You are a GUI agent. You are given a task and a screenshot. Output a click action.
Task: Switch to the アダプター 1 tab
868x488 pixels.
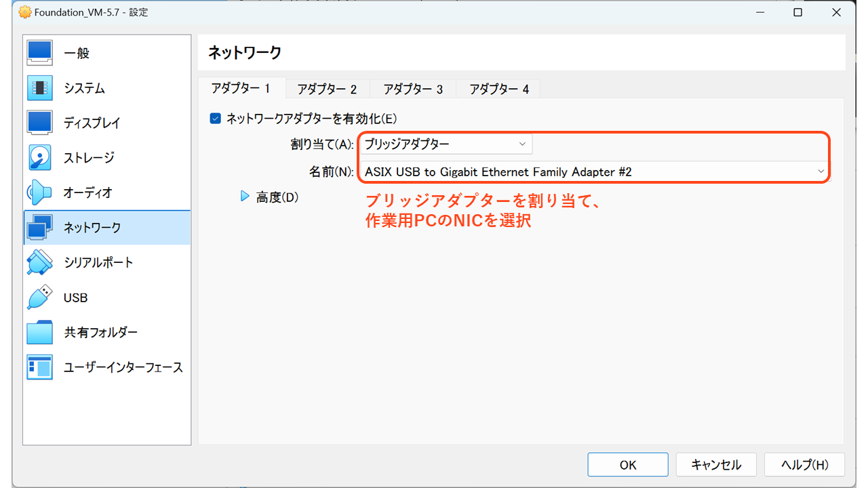point(241,89)
